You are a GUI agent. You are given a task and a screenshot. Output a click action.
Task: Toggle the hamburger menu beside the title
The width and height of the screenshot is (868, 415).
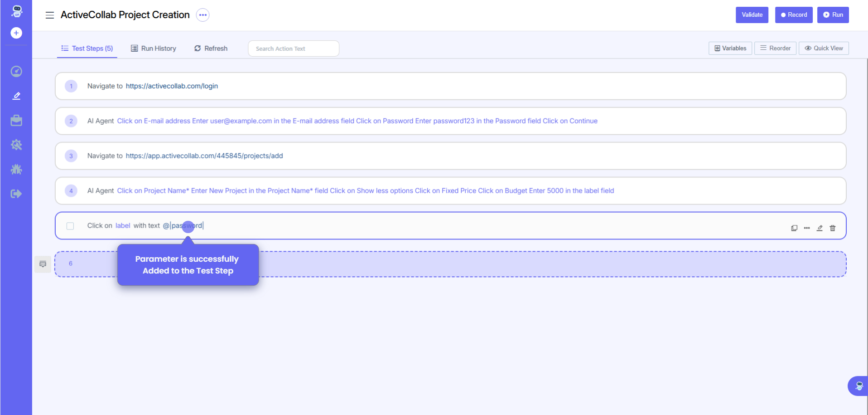pyautogui.click(x=50, y=15)
